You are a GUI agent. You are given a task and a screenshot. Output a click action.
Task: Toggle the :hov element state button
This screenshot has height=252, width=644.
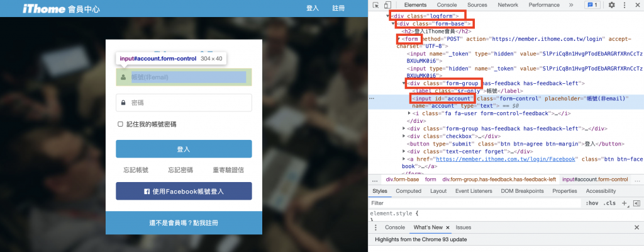(592, 203)
